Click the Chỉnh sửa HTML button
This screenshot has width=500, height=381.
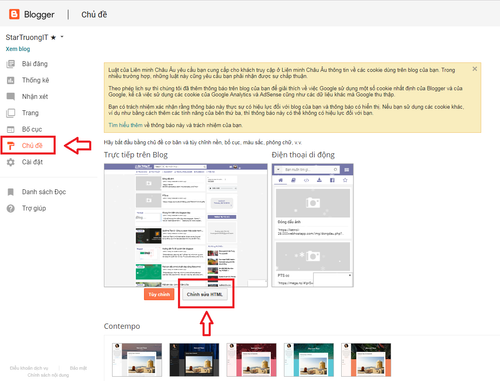point(205,294)
